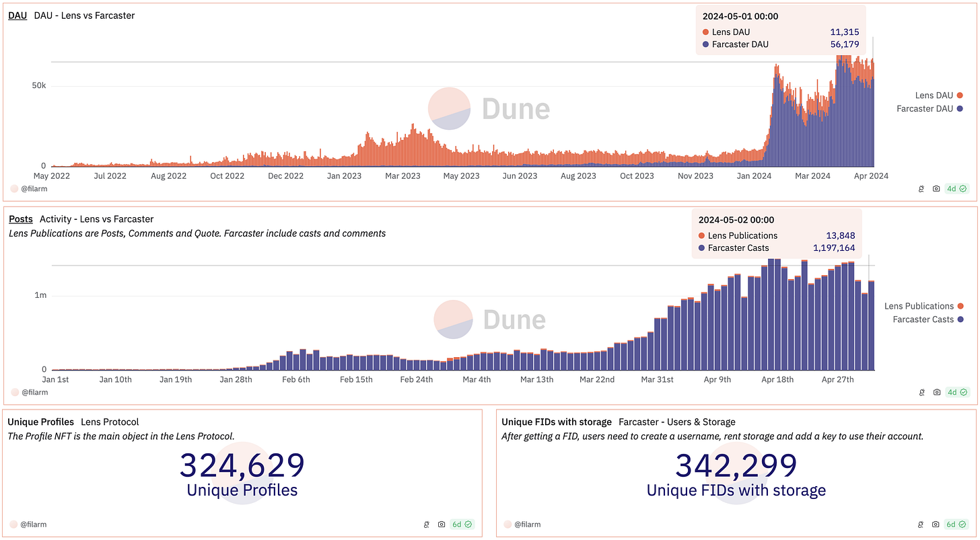Click the 4d freshness badge in Posts panel
The image size is (980, 540).
pyautogui.click(x=957, y=392)
